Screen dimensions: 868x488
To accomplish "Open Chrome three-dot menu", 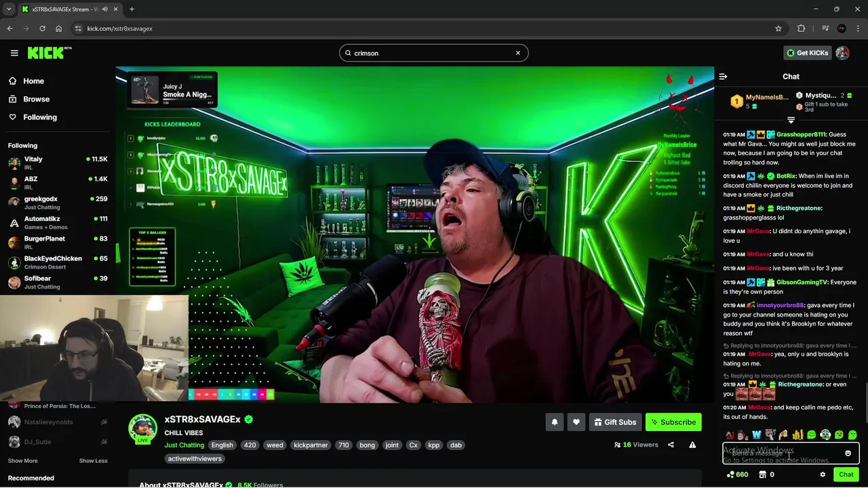I will [x=859, y=28].
